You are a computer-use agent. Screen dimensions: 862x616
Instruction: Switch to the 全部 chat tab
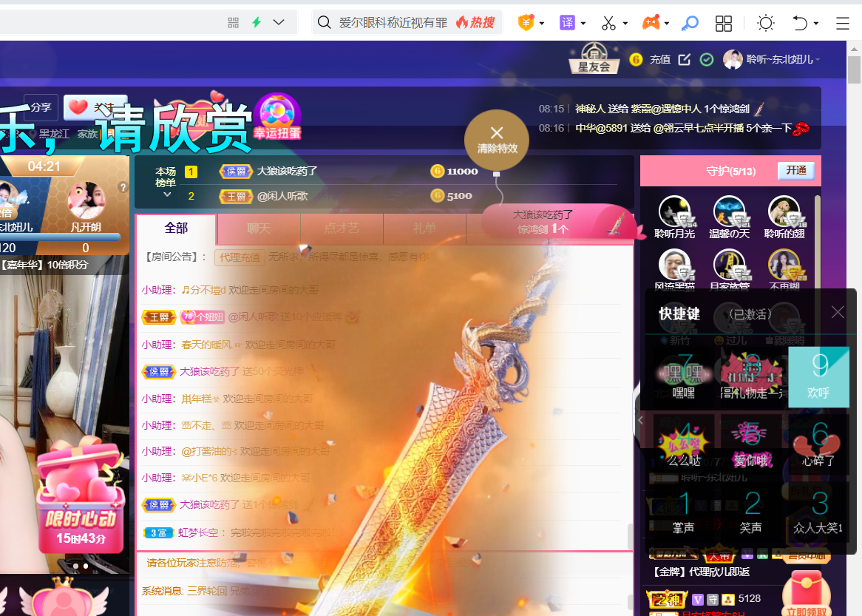176,229
